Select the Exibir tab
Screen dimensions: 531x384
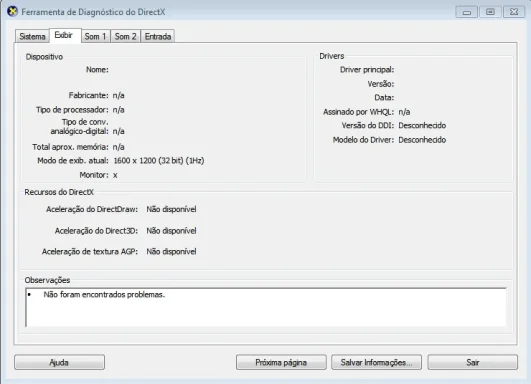pos(65,35)
